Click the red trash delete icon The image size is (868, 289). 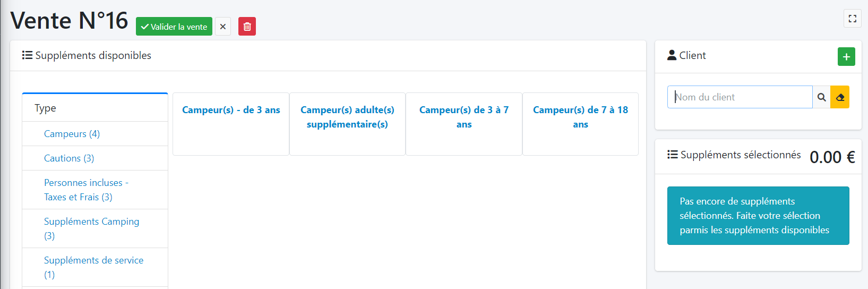[x=247, y=27]
